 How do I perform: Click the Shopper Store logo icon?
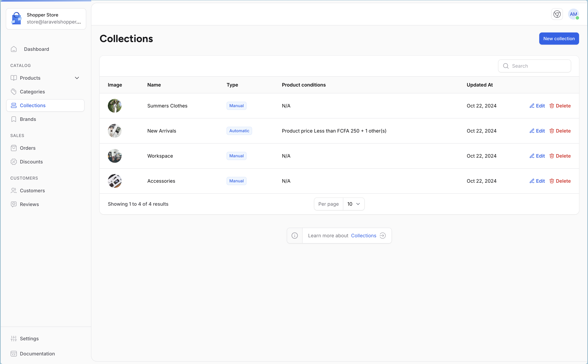tap(16, 19)
